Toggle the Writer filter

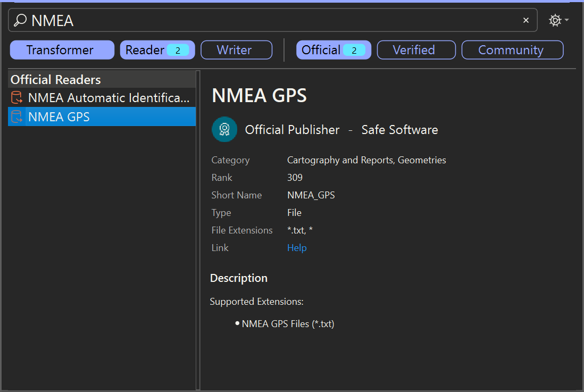[x=237, y=50]
